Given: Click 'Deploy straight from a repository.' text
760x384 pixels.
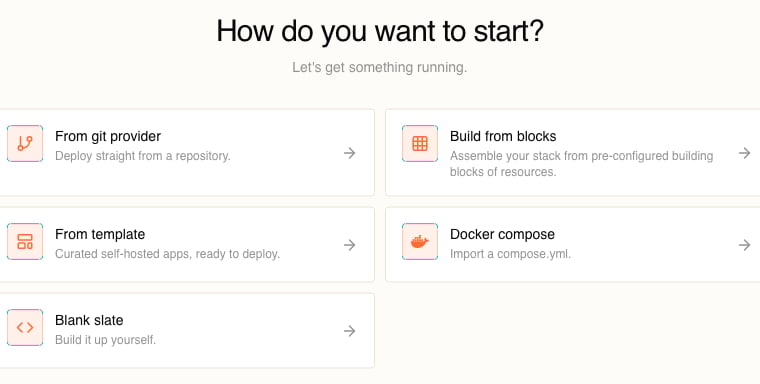Looking at the screenshot, I should [x=142, y=156].
